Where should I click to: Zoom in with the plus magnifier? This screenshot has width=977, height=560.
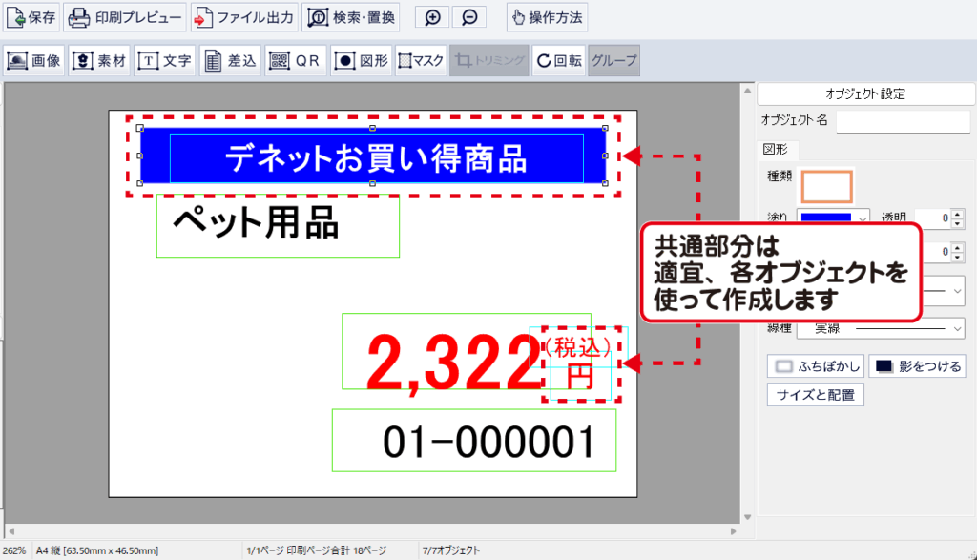[x=432, y=17]
